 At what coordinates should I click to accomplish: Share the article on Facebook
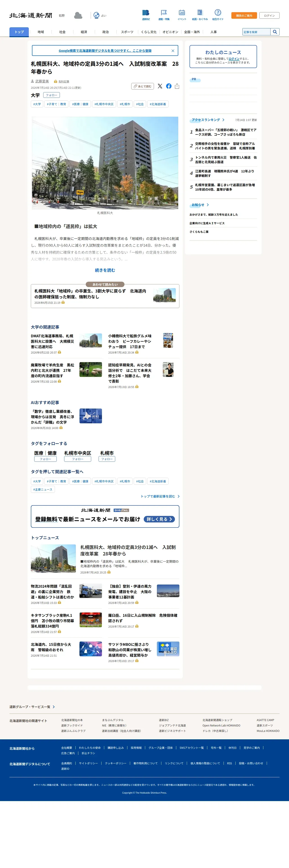[x=169, y=86]
